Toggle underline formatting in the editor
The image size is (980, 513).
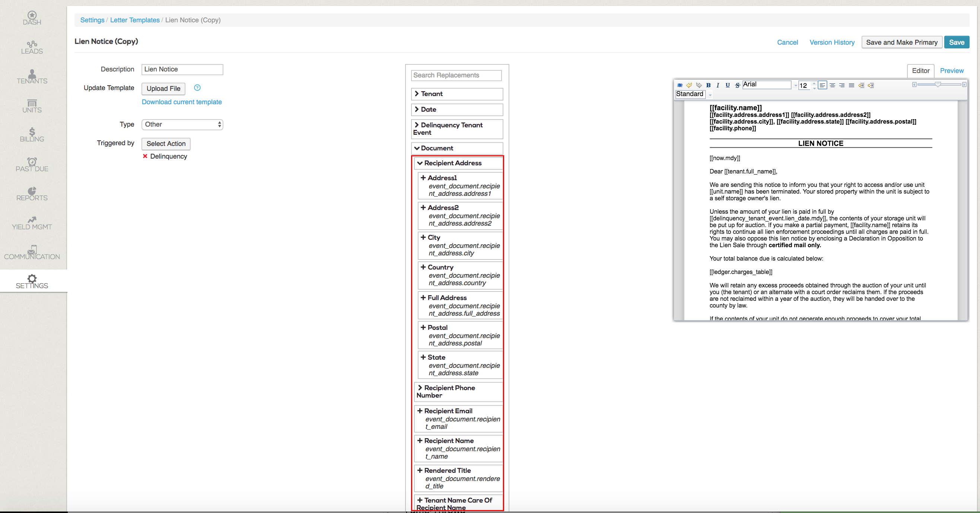728,85
